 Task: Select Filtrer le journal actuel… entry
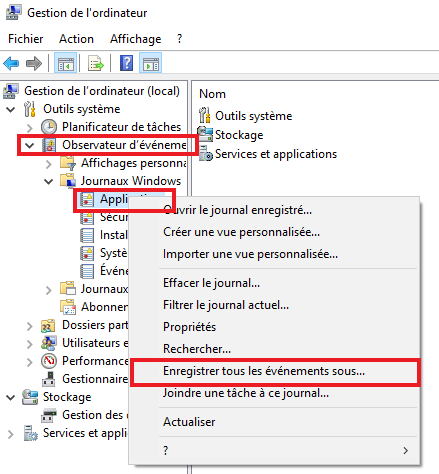coord(226,305)
